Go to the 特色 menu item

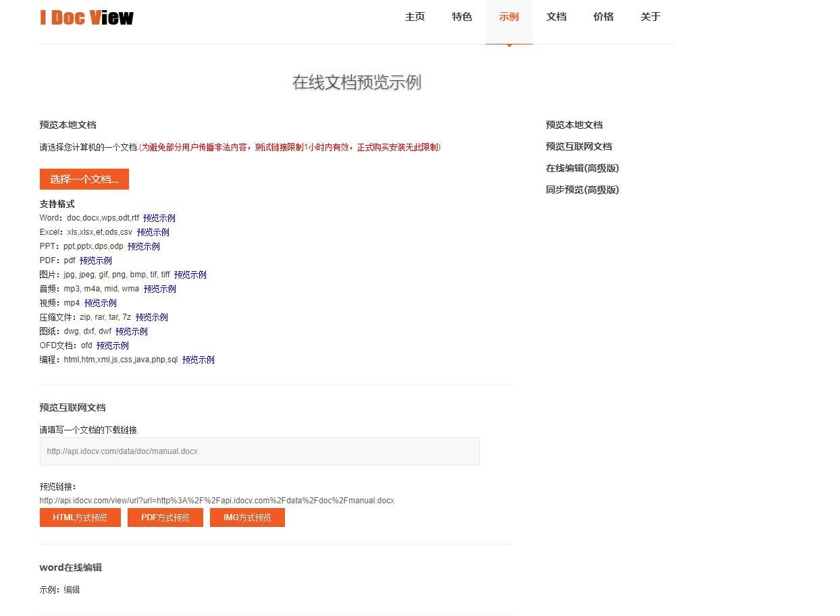coord(462,17)
